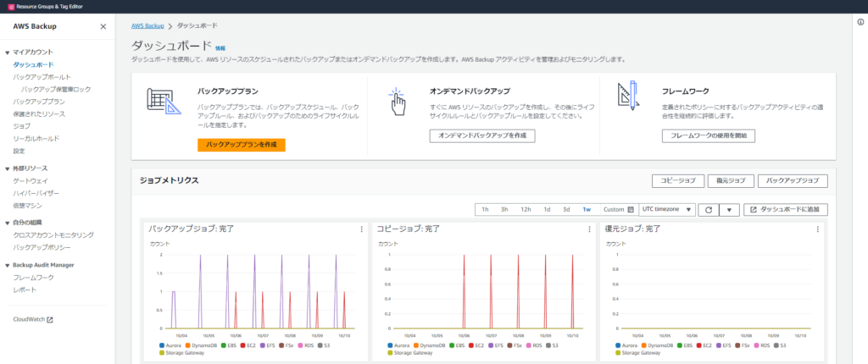Open the refresh options dropdown arrow

tap(729, 210)
